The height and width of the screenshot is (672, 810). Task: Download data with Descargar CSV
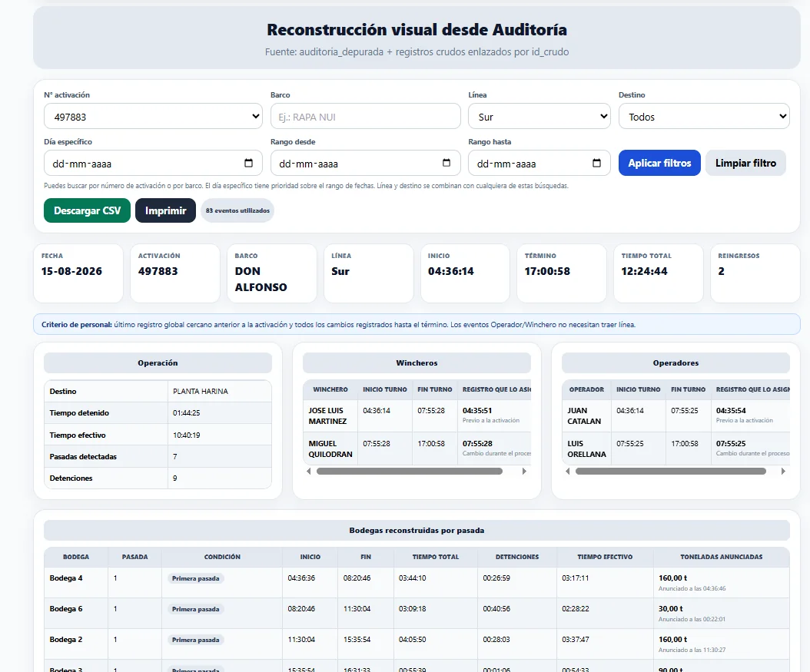pos(88,210)
